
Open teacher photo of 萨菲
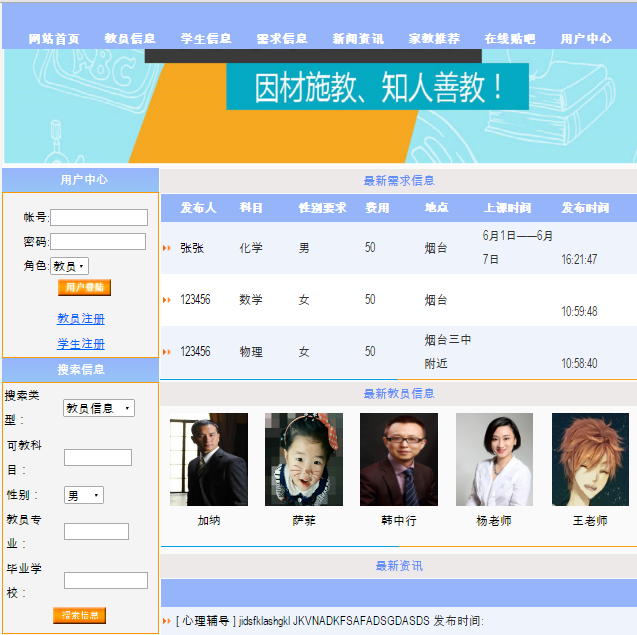coord(304,459)
